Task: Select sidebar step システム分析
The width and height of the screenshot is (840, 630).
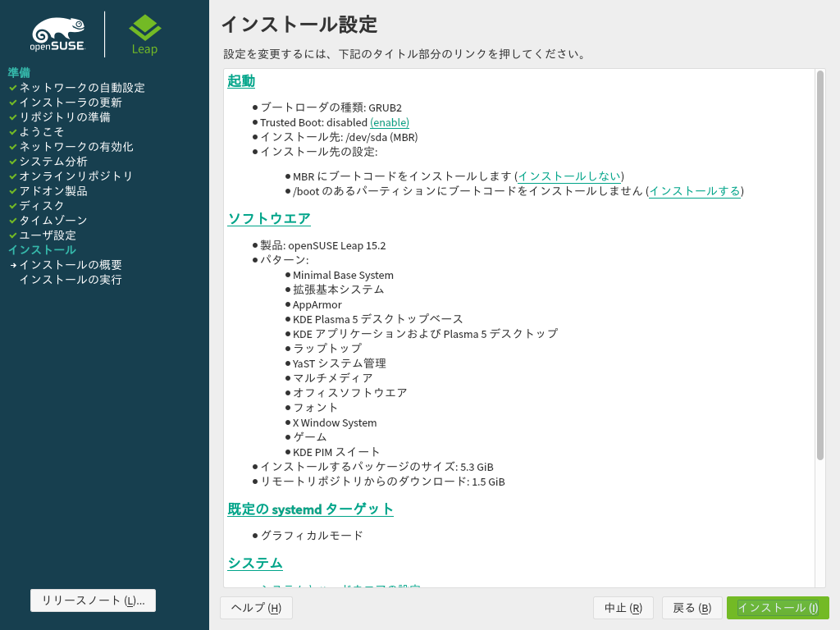Action: 53,162
